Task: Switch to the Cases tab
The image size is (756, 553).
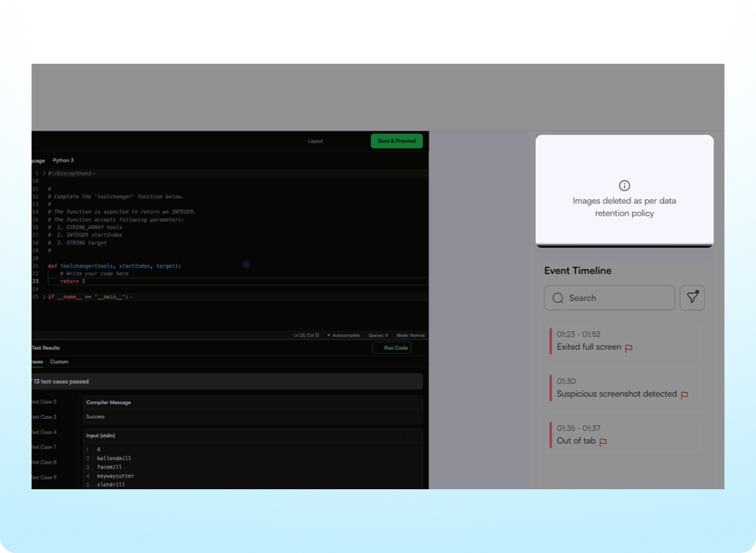Action: tap(37, 362)
